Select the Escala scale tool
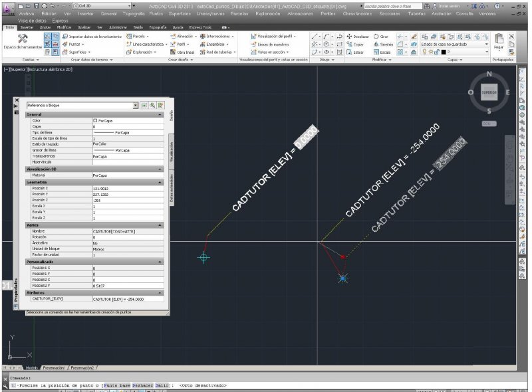This screenshot has width=532, height=392. click(x=382, y=52)
